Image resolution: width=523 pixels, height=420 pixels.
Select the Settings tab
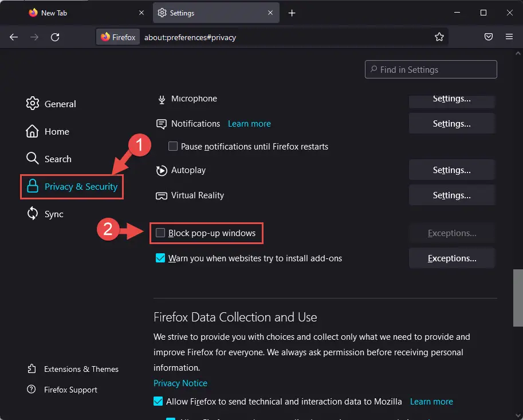216,13
